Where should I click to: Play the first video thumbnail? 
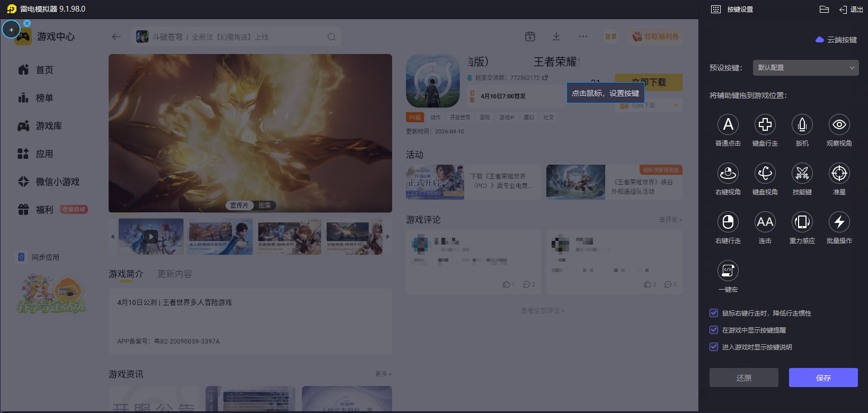pos(151,236)
